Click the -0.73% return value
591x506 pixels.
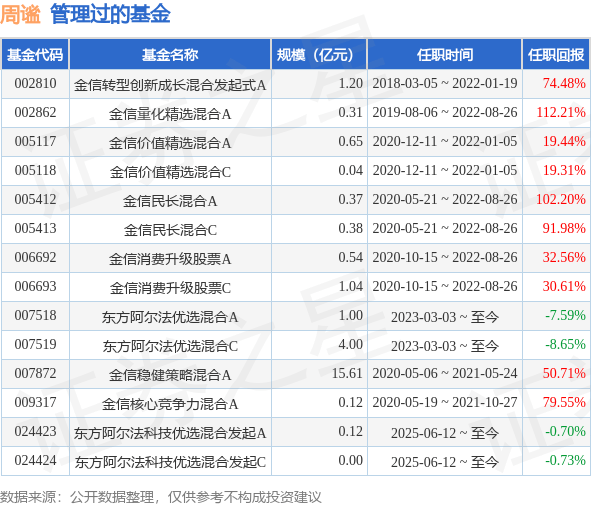565,461
